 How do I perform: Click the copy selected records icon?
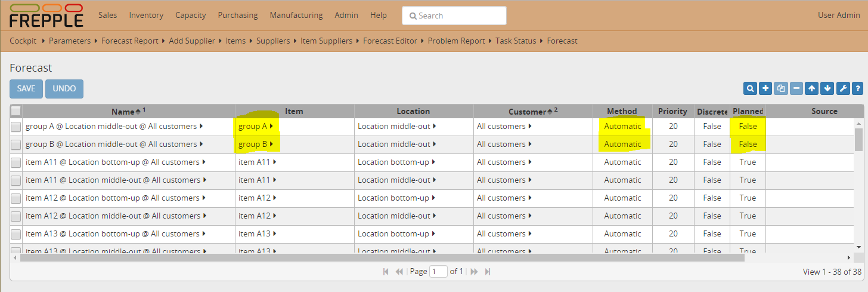pyautogui.click(x=781, y=88)
